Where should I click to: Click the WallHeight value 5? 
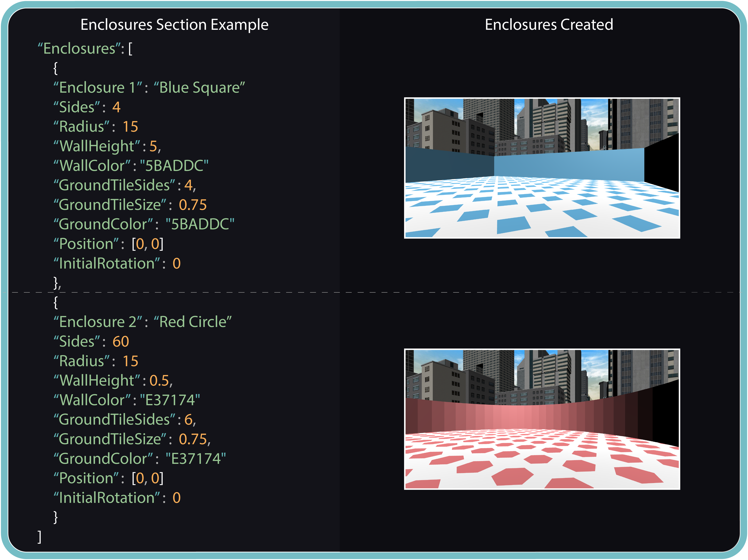(x=153, y=146)
